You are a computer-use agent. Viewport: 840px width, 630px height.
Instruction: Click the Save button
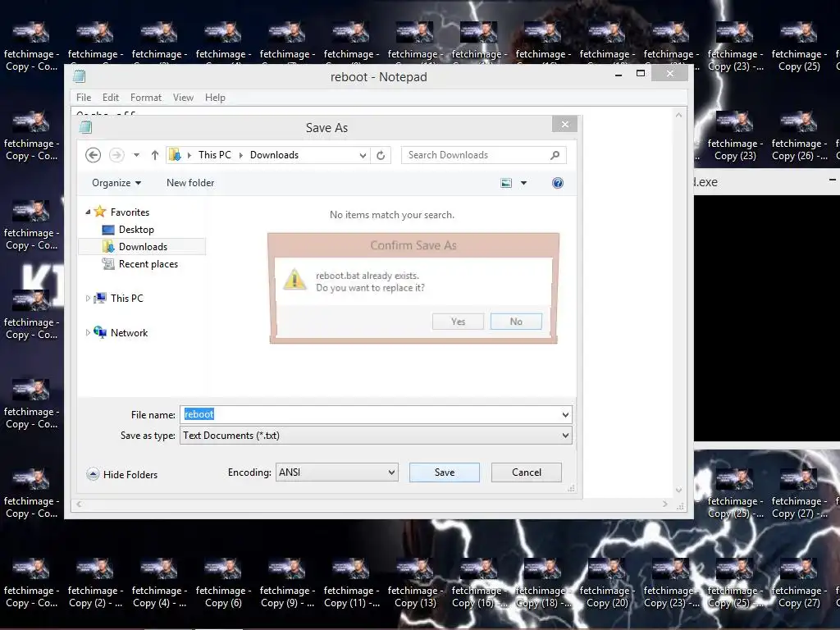point(444,472)
